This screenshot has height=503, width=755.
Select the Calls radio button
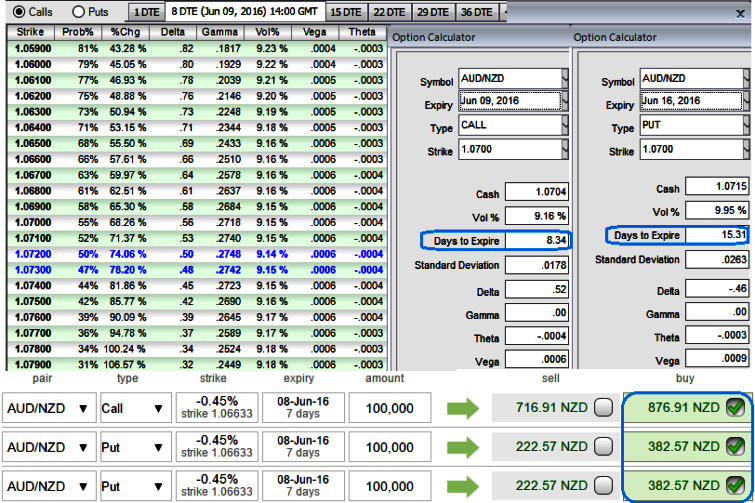(21, 11)
